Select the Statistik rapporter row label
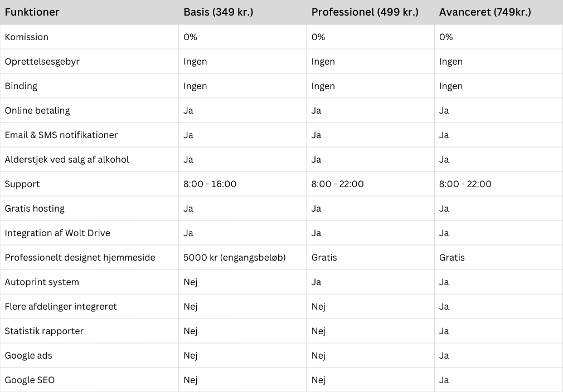Screen dimensions: 563x392 [x=44, y=331]
